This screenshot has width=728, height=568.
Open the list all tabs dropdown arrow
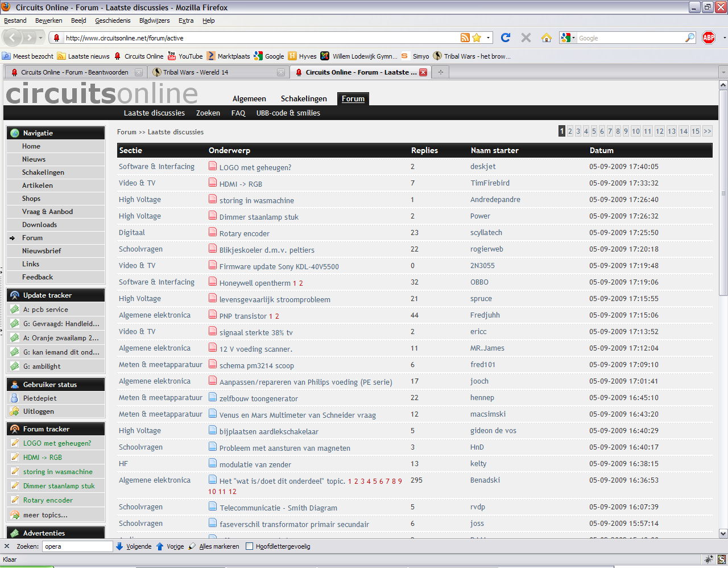tap(723, 72)
